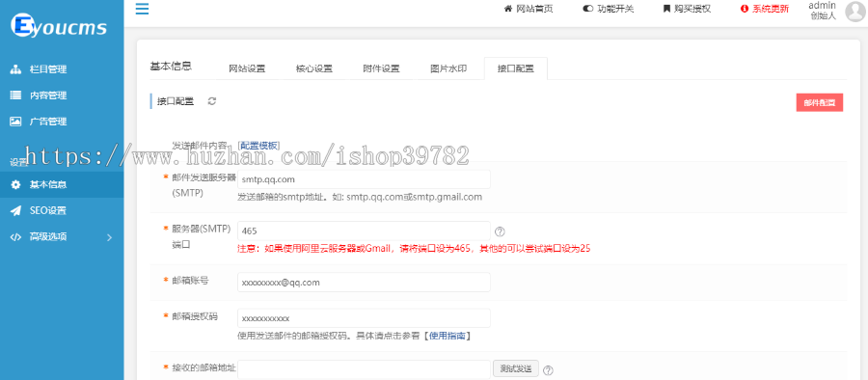
Task: Focus the 接收的邮箱地址 input field
Action: pyautogui.click(x=364, y=369)
